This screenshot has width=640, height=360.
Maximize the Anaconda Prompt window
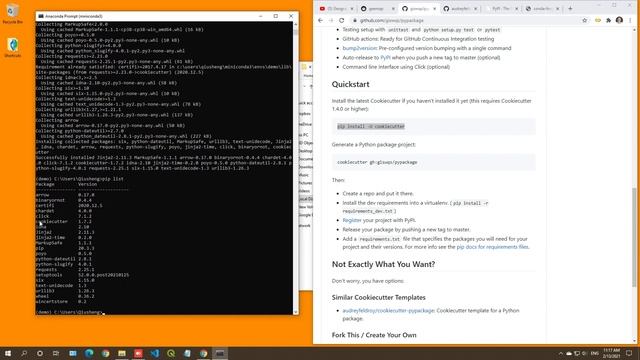(276, 16)
